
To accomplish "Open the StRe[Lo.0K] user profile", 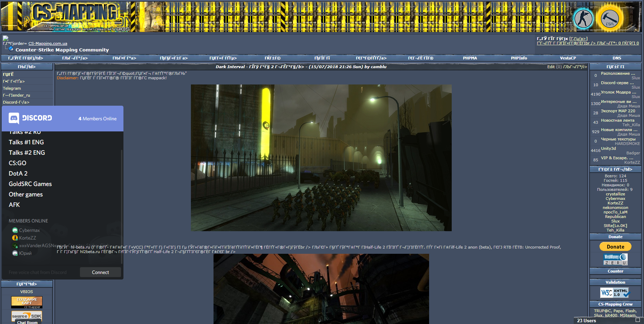I will tap(615, 226).
